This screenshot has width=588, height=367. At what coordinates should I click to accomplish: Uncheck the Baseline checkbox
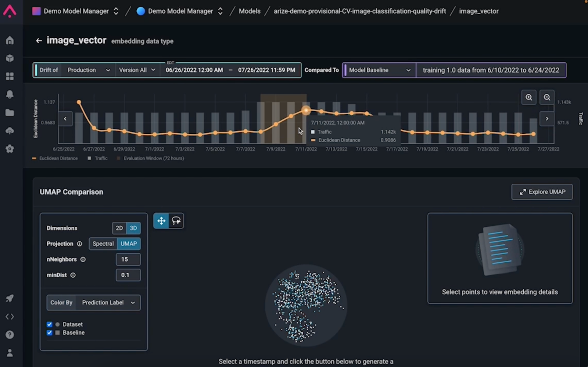(50, 332)
